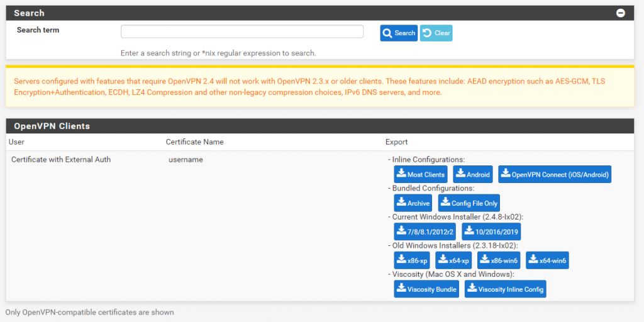Click the 'Only OpenVPN-compatible certificates are shown' note
644x322 pixels.
click(x=89, y=313)
